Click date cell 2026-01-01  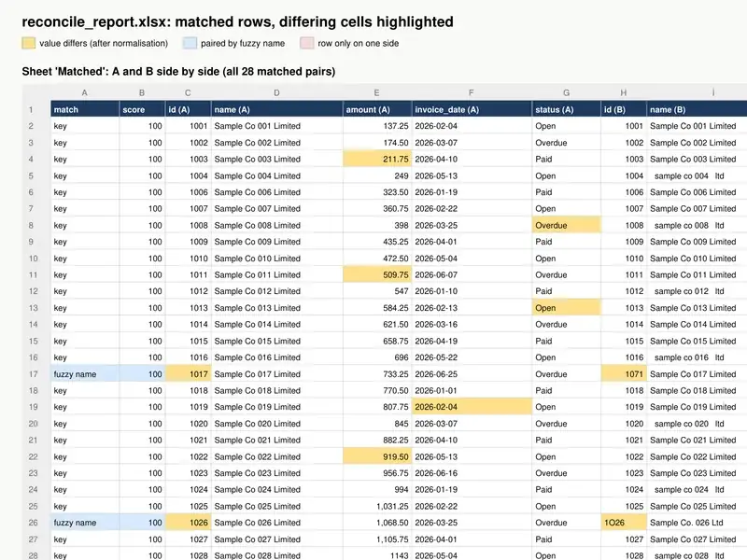point(472,390)
